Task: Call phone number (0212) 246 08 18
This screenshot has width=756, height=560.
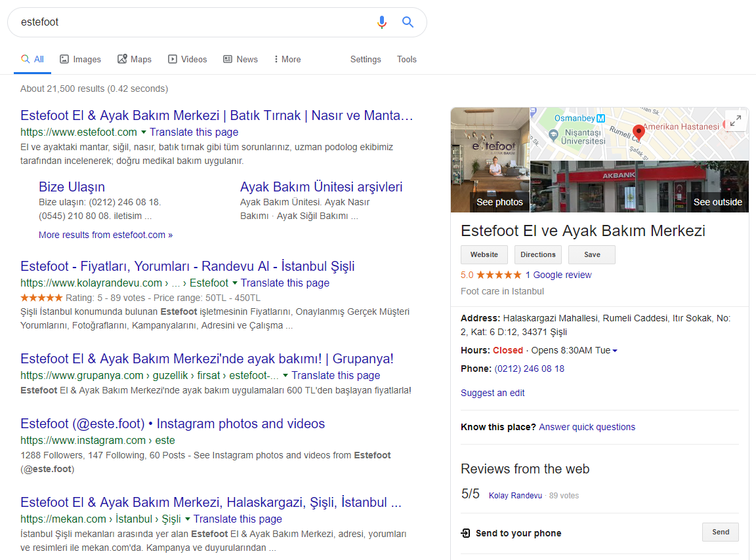Action: pyautogui.click(x=530, y=369)
